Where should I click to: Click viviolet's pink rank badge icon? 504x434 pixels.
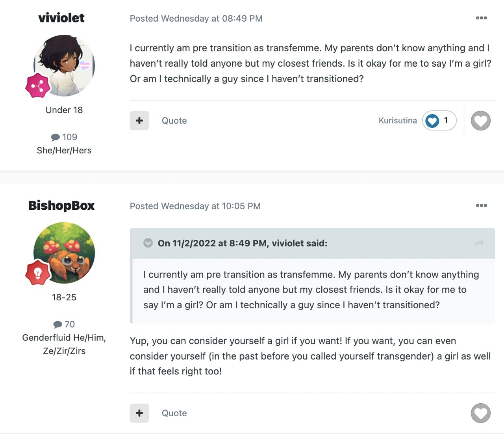click(x=38, y=86)
